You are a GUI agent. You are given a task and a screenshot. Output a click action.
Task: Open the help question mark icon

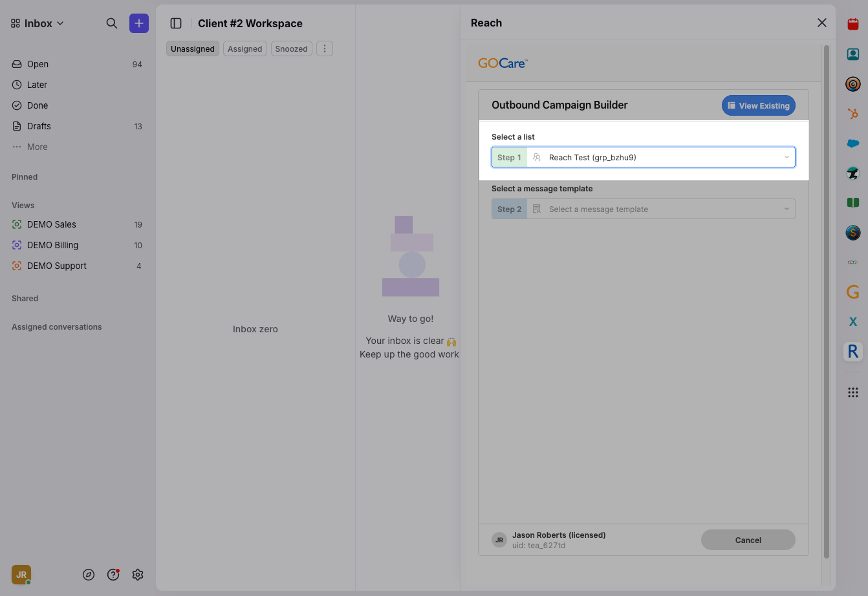point(113,575)
